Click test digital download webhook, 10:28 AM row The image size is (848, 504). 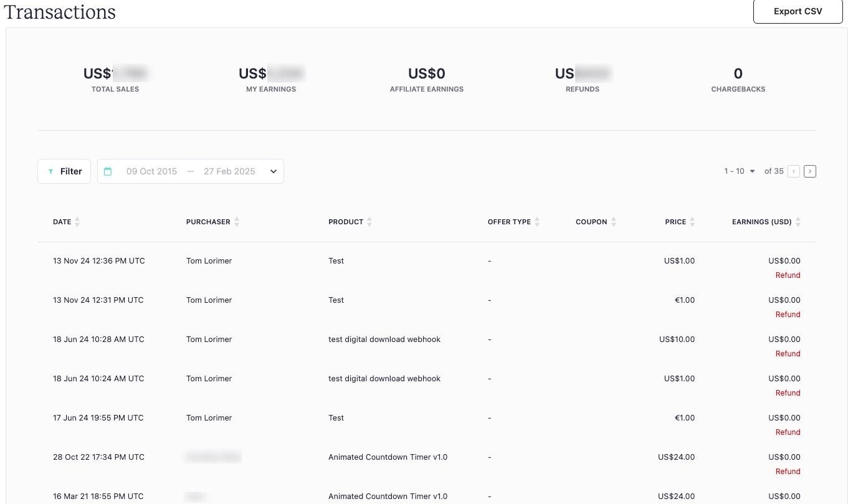click(384, 340)
